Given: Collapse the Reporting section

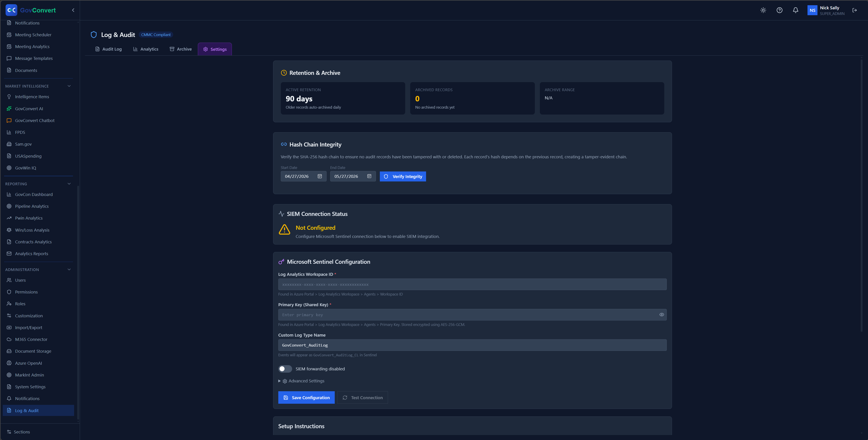Looking at the screenshot, I should pyautogui.click(x=69, y=184).
